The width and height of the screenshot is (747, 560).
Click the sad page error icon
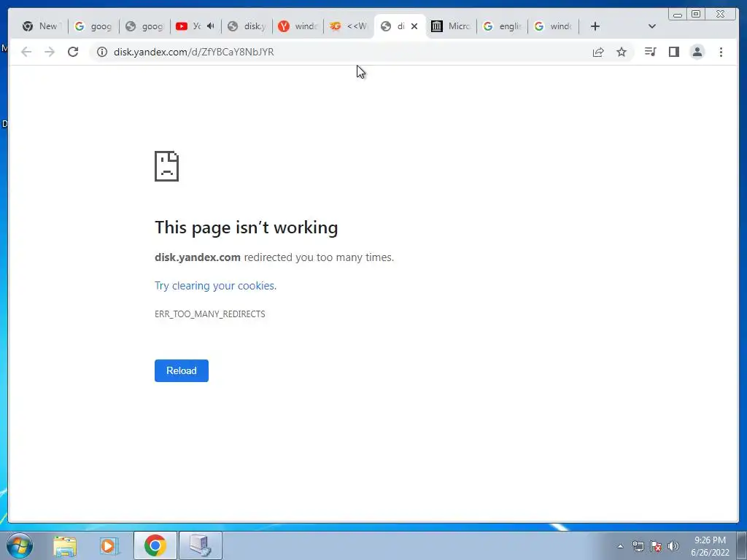point(167,166)
